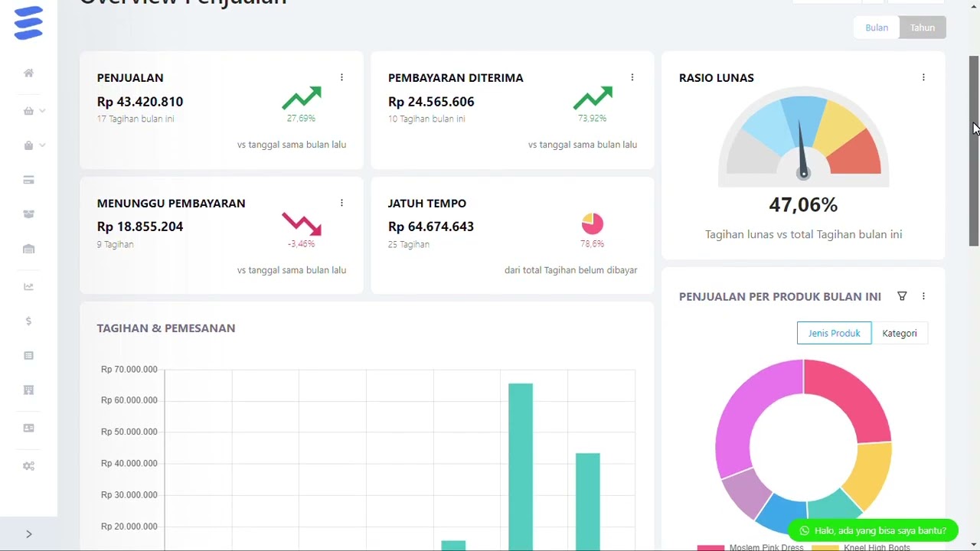
Task: Open the shopping bag sidebar menu
Action: pyautogui.click(x=28, y=145)
